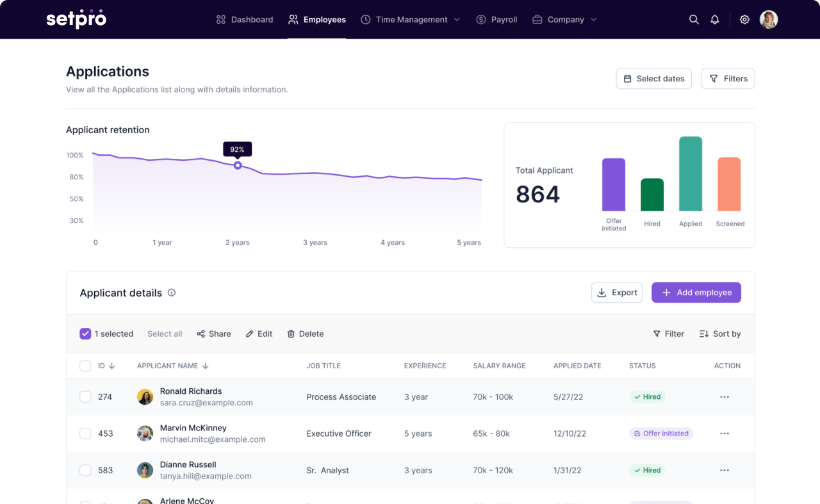This screenshot has width=820, height=504.
Task: Open Payroll tab
Action: coord(496,20)
